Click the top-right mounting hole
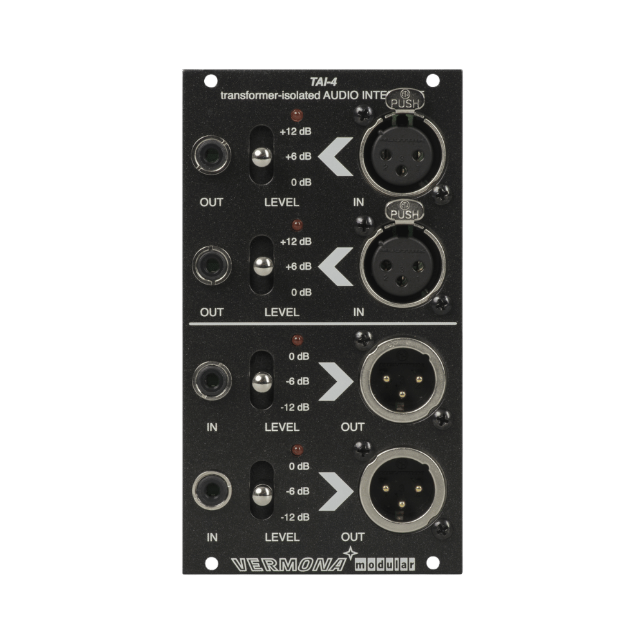The height and width of the screenshot is (644, 644). tap(433, 80)
